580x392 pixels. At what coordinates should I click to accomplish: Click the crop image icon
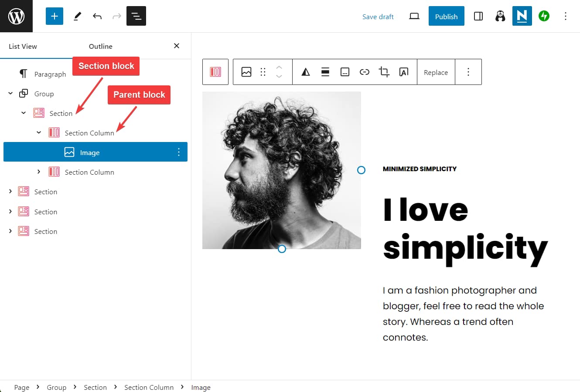click(384, 72)
